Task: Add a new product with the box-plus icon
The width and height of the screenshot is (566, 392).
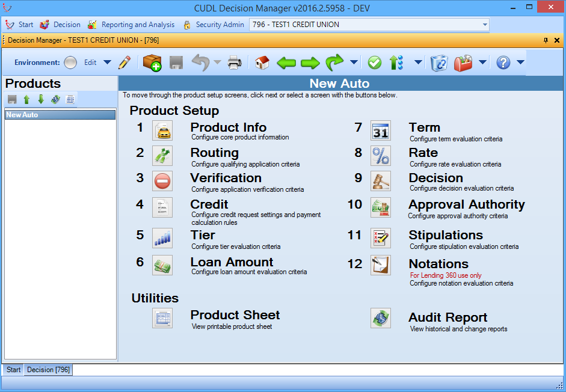Action: point(152,63)
